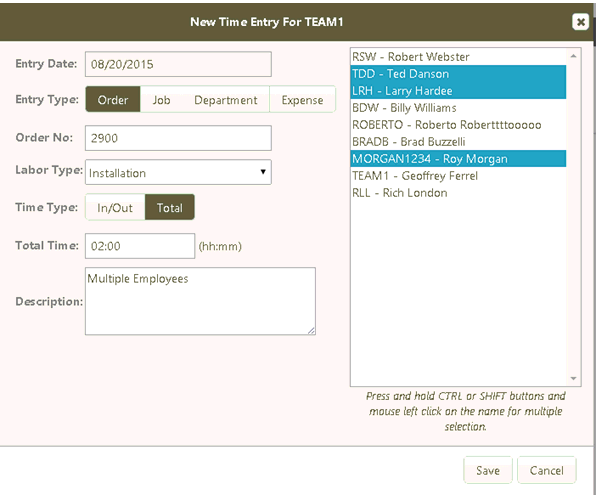
Task: Click the Order No input field
Action: coord(178,138)
